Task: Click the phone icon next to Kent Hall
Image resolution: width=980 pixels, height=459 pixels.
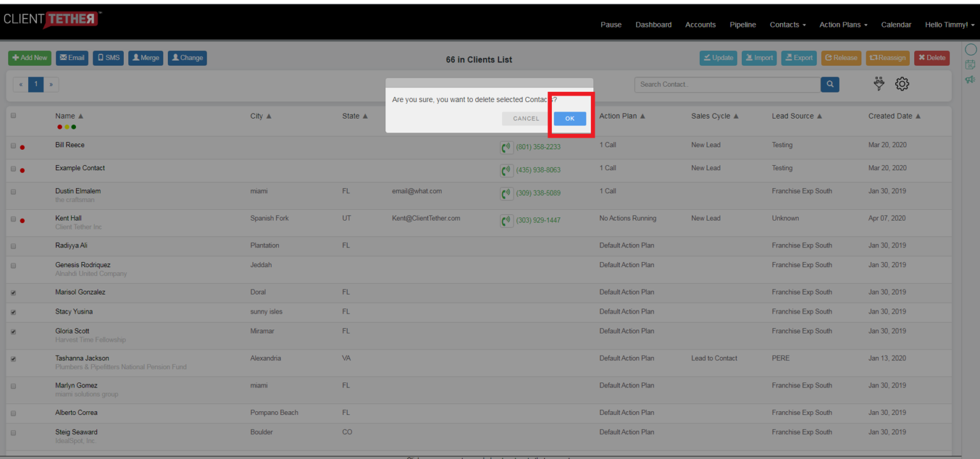Action: tap(506, 221)
